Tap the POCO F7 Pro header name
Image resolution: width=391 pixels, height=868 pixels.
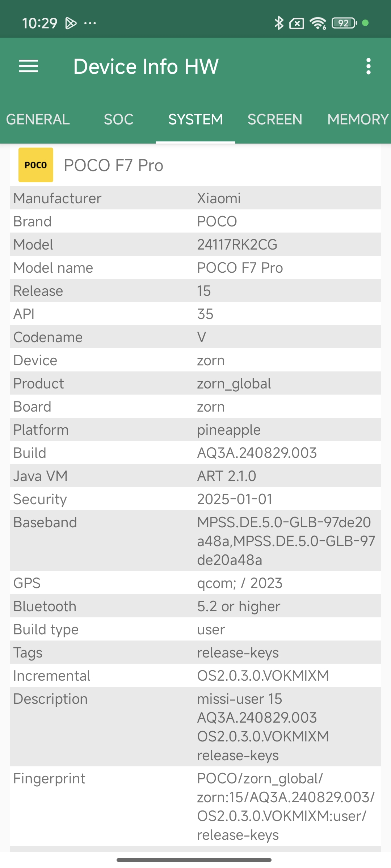click(x=114, y=165)
